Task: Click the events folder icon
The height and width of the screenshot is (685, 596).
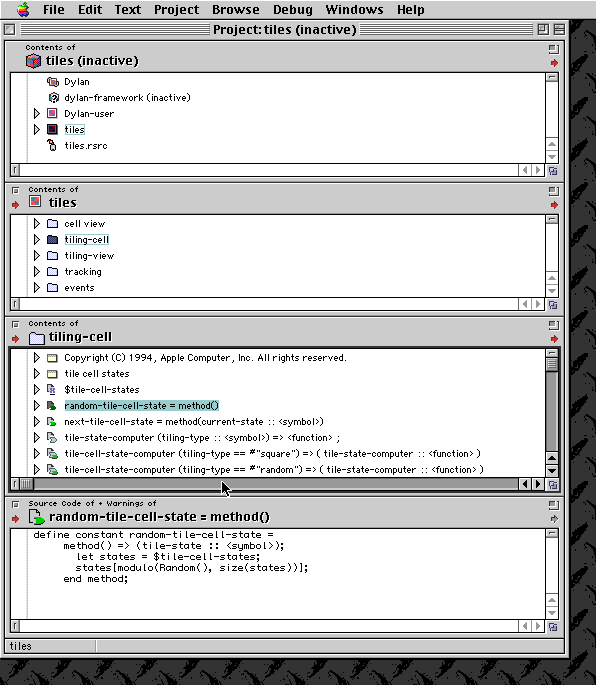Action: point(52,287)
